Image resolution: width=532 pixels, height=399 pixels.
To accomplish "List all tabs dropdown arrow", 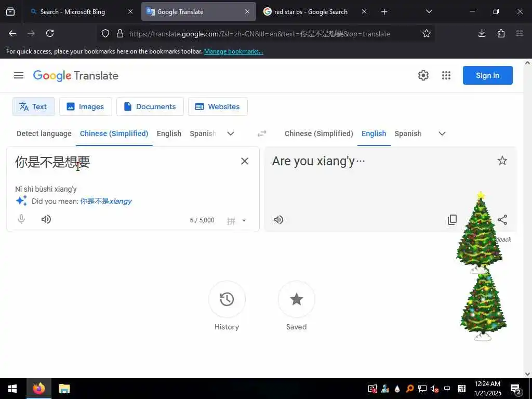I will [x=429, y=11].
